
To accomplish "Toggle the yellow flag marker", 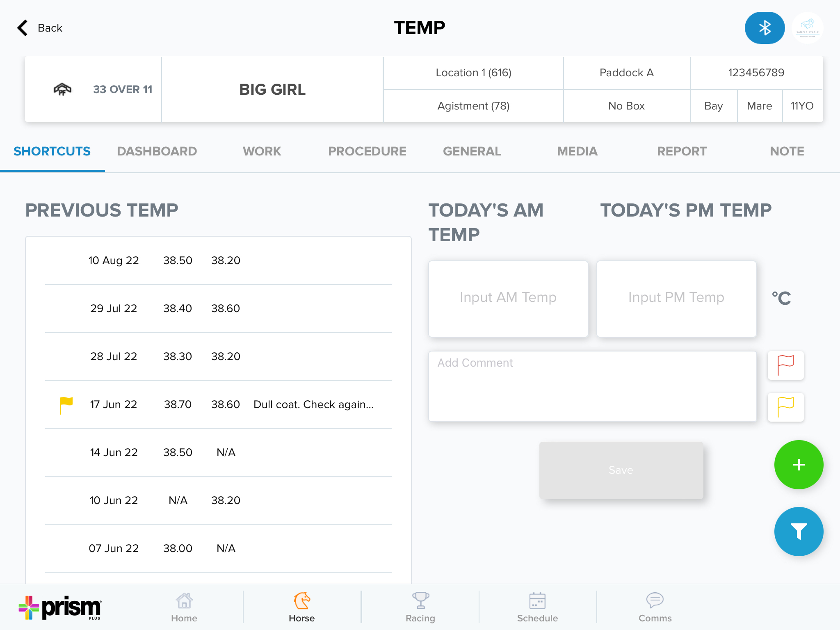I will 785,407.
